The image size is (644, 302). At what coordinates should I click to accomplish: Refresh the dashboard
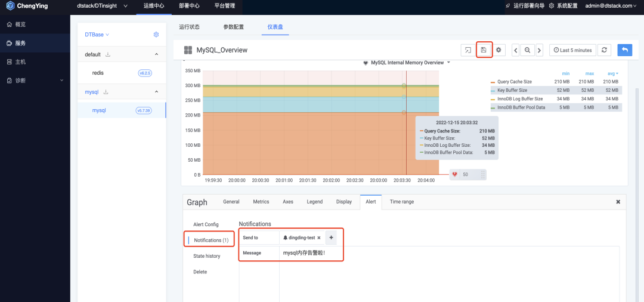(603, 50)
